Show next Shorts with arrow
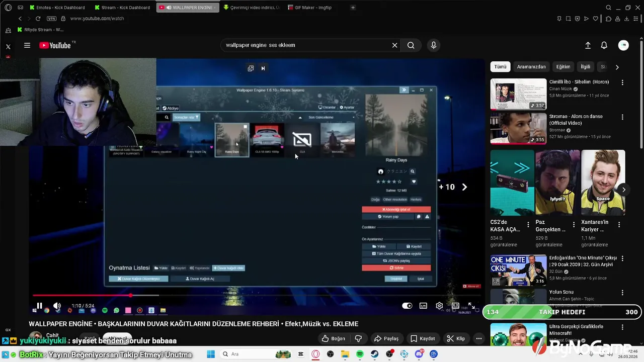Screen dimensions: 644x362 623,190
